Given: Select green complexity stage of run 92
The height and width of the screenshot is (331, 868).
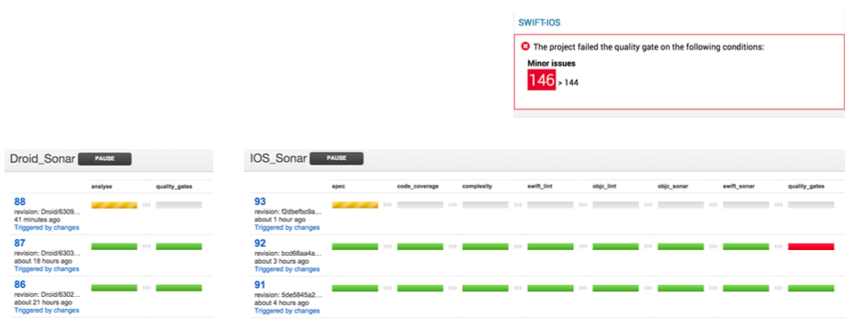Looking at the screenshot, I should click(x=486, y=246).
